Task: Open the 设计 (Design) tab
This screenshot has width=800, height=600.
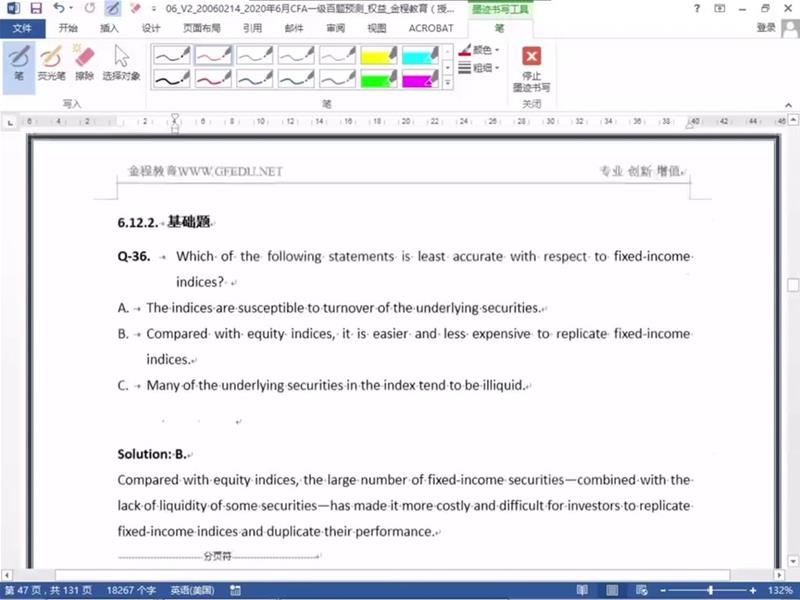Action: coord(151,29)
